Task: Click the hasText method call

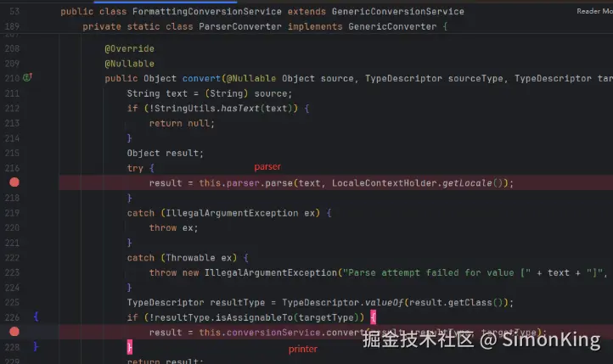Action: click(x=240, y=109)
